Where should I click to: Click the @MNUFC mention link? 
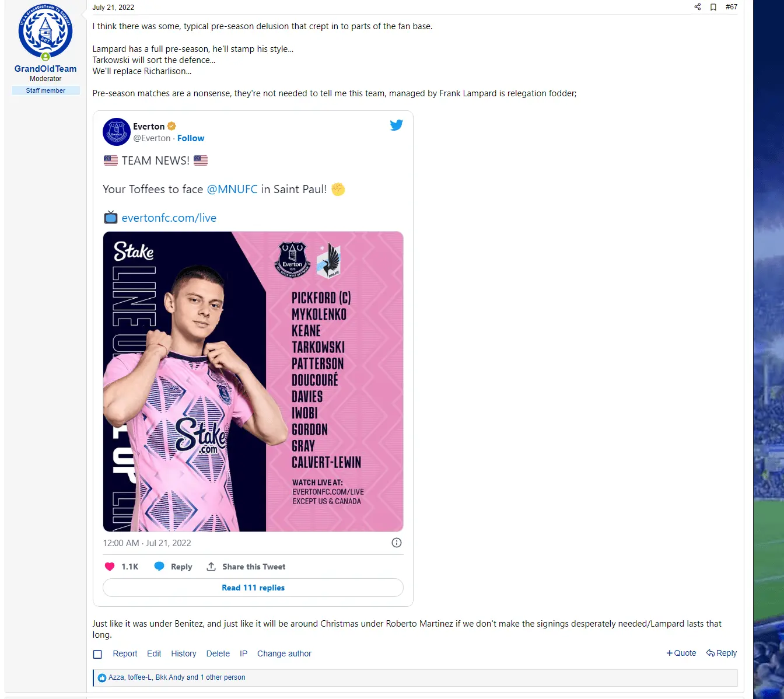[232, 189]
